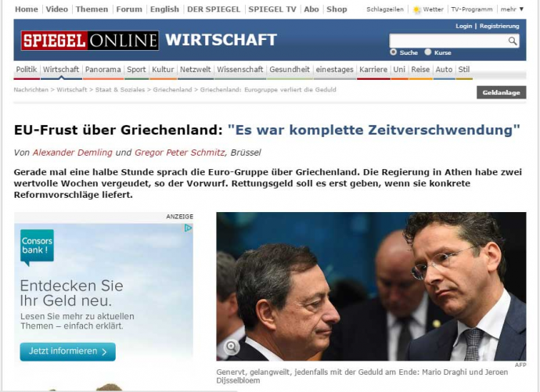The width and height of the screenshot is (540, 392).
Task: Open the einestages section tab
Action: [x=334, y=70]
